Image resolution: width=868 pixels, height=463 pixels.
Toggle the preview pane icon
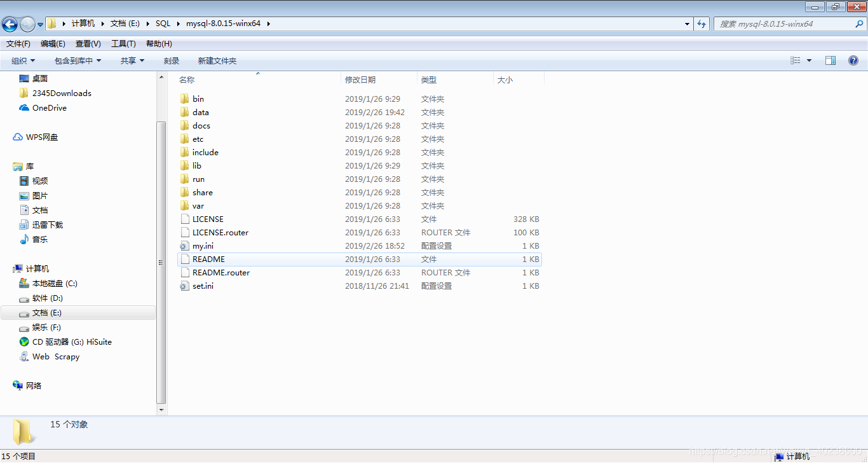pos(831,60)
